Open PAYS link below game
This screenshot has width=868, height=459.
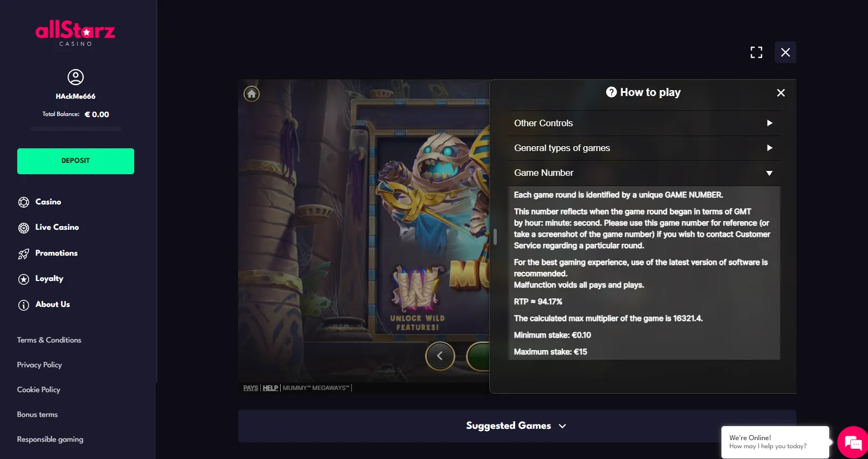click(251, 388)
